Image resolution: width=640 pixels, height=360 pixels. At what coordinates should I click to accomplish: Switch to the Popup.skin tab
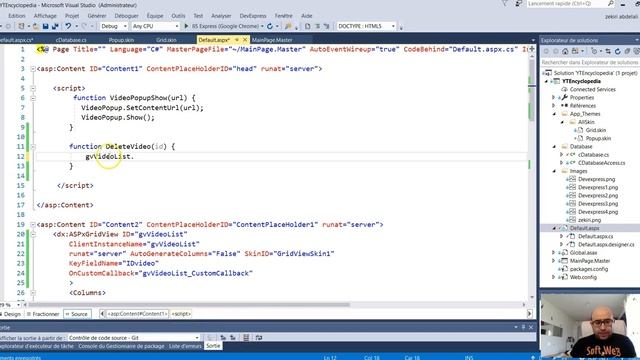pos(121,40)
